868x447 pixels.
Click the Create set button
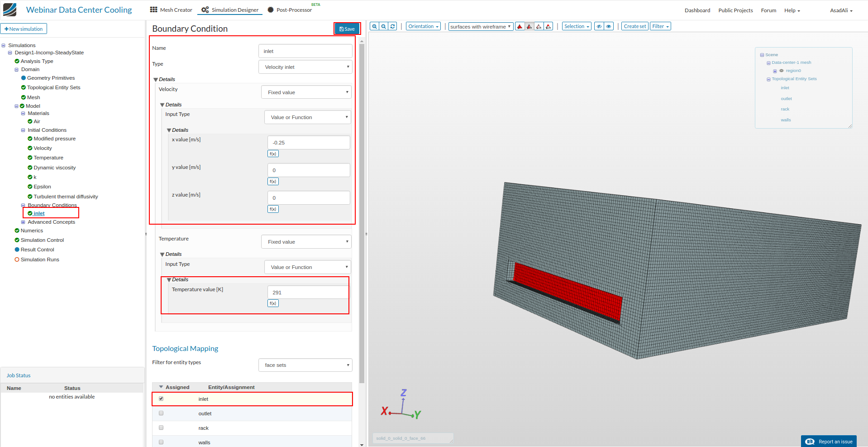point(635,26)
